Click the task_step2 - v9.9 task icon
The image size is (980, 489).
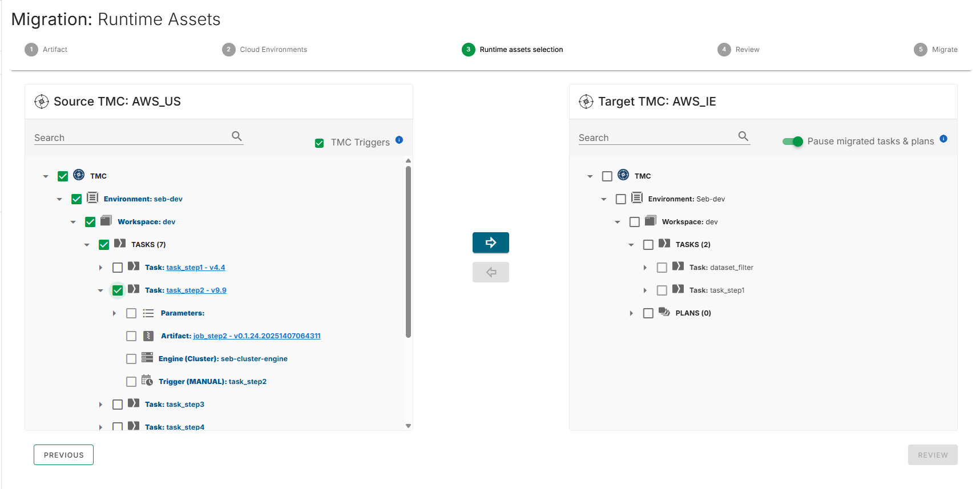pyautogui.click(x=134, y=289)
